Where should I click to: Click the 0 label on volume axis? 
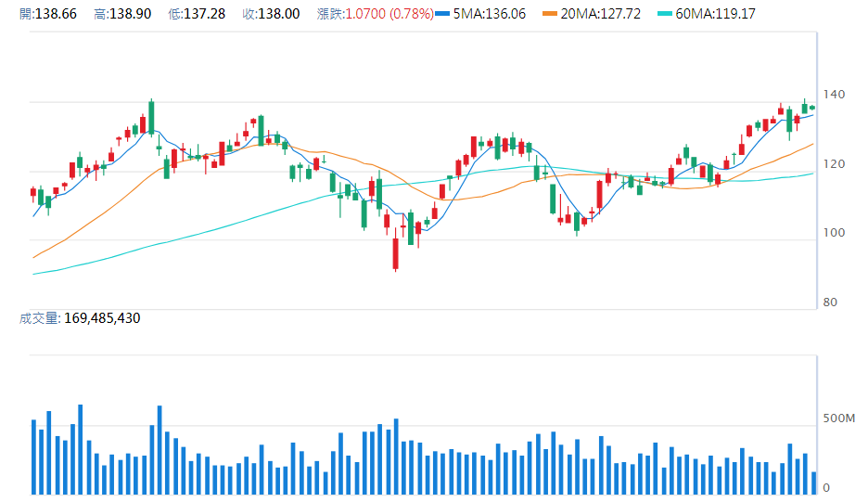827,488
